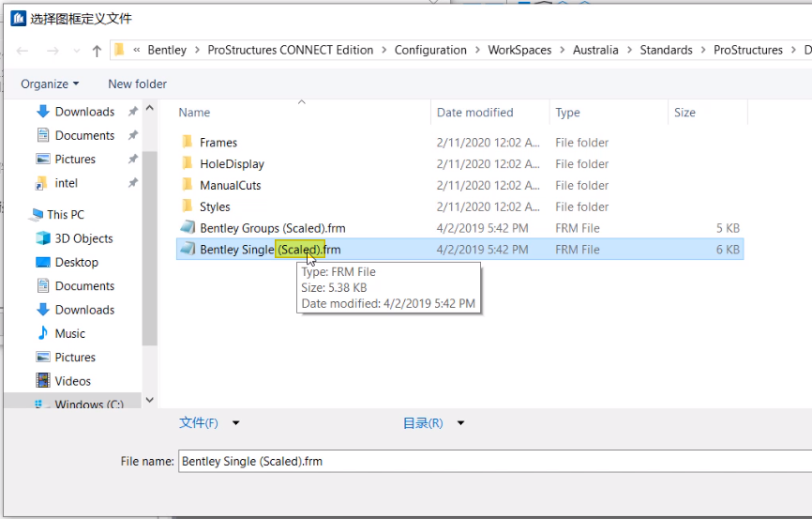Image resolution: width=812 pixels, height=519 pixels.
Task: Click Bentley Groups FRM file icon
Action: tap(188, 227)
